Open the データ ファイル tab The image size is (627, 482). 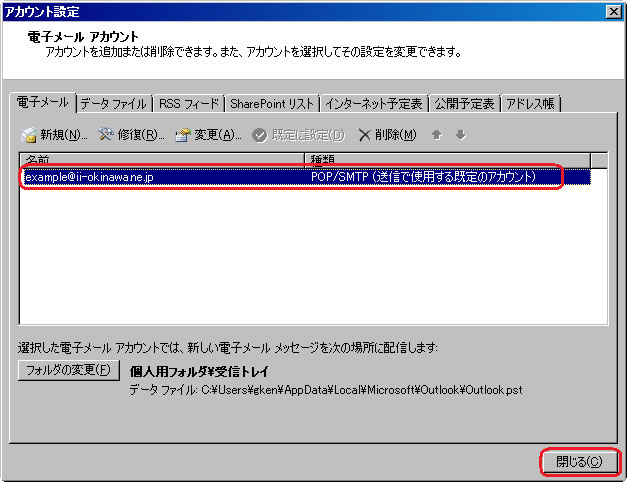click(114, 104)
